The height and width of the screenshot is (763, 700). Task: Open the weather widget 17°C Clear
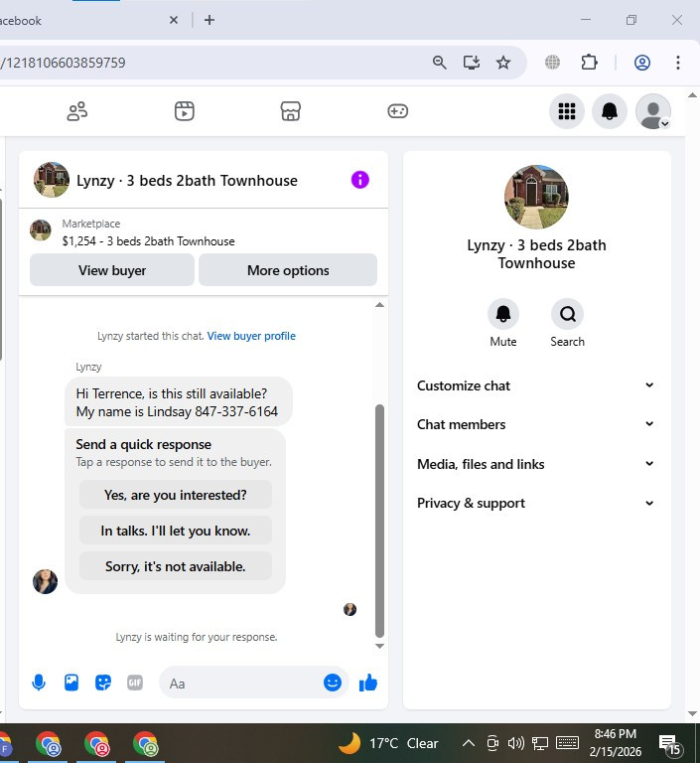pos(388,743)
